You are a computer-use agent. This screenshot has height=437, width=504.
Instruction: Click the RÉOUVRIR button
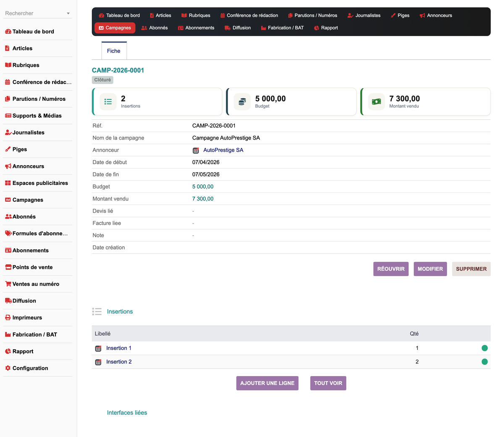tap(391, 269)
